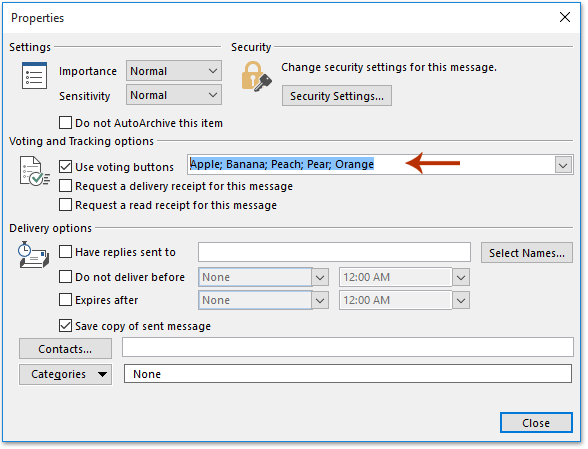Open Security Settings dialog
Image resolution: width=588 pixels, height=449 pixels.
(x=337, y=96)
